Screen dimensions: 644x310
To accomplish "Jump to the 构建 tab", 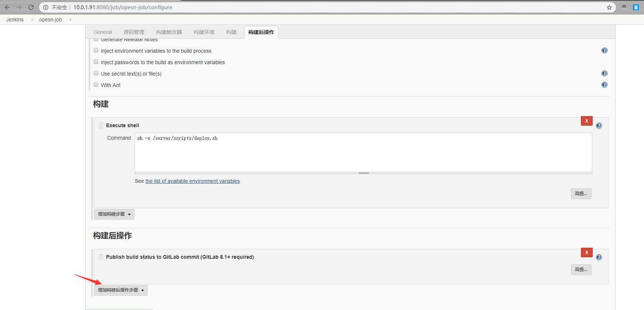I will (x=231, y=32).
